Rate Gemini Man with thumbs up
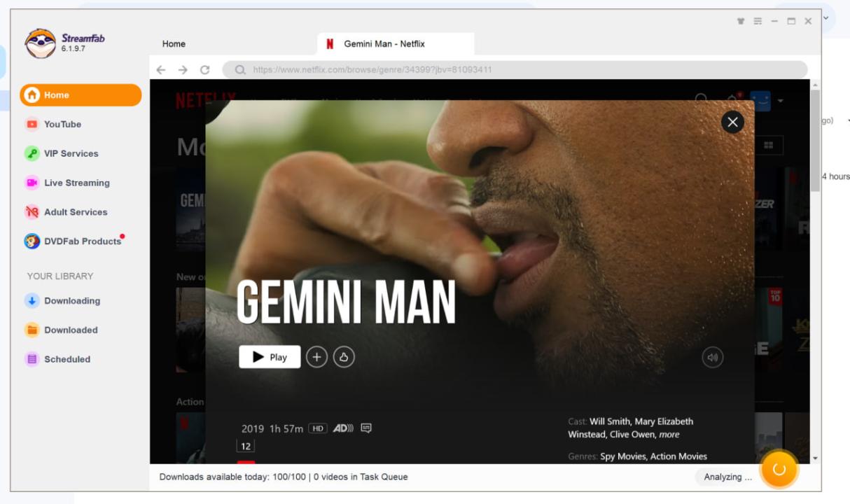The width and height of the screenshot is (850, 504). click(344, 357)
